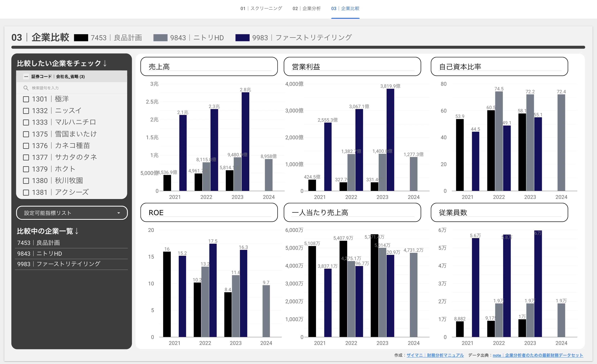Open the 01 スクリーニング tab
597x364 pixels.
point(261,8)
